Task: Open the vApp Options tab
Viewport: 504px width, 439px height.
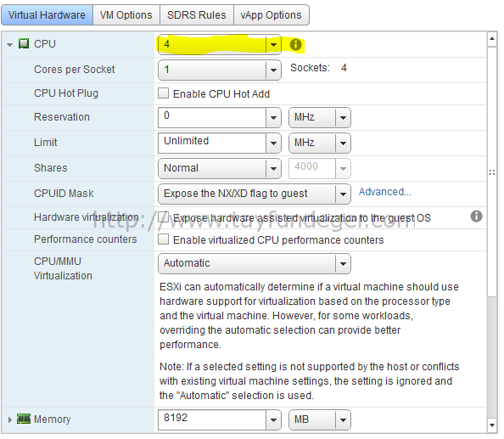Action: [x=271, y=14]
